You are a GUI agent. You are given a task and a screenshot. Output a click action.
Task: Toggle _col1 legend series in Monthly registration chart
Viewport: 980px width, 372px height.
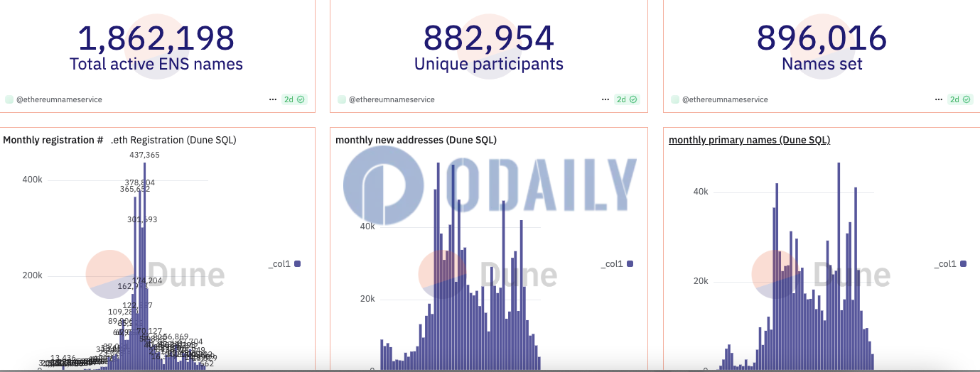(284, 264)
